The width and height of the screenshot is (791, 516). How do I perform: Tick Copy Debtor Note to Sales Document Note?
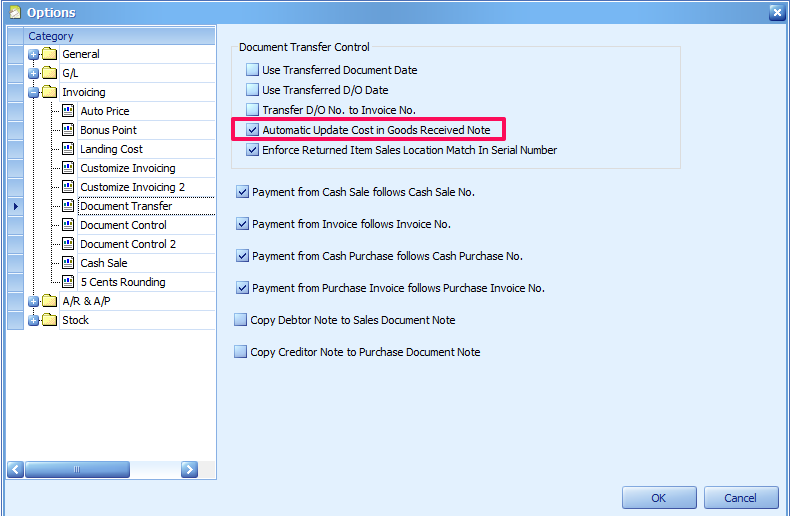(241, 320)
